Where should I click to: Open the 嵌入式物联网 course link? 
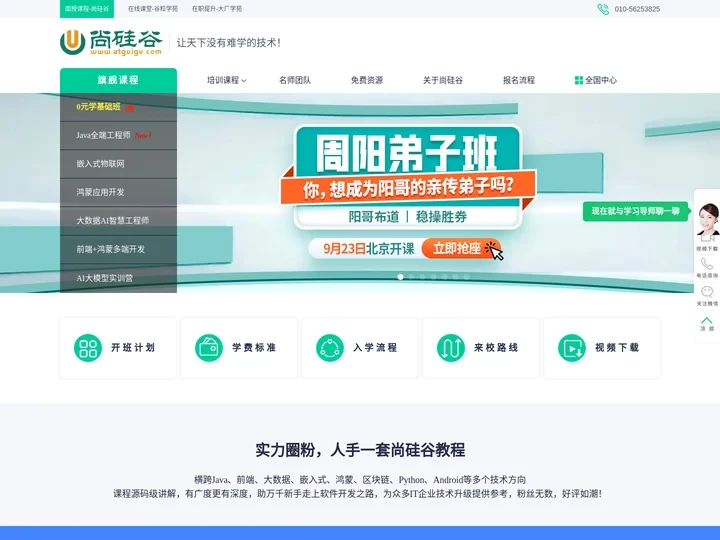[100, 164]
